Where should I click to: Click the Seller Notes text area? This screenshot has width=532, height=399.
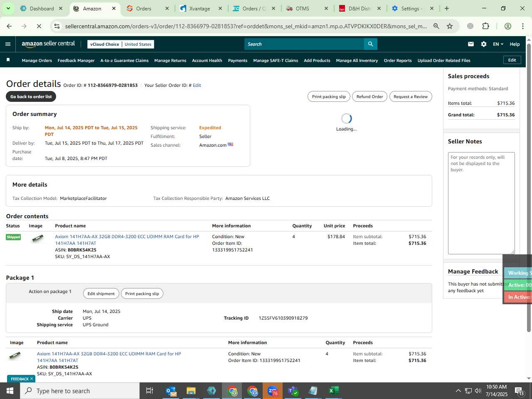(481, 203)
